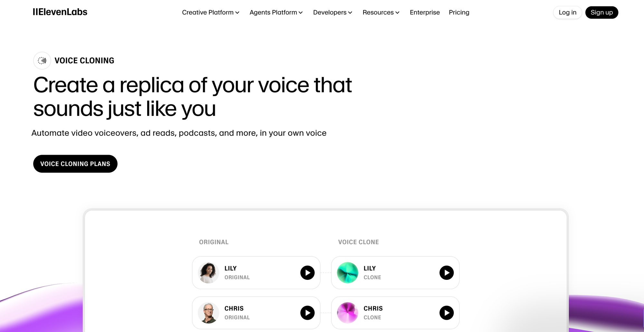Open Voice Cloning Plans
The width and height of the screenshot is (644, 332).
(x=75, y=164)
